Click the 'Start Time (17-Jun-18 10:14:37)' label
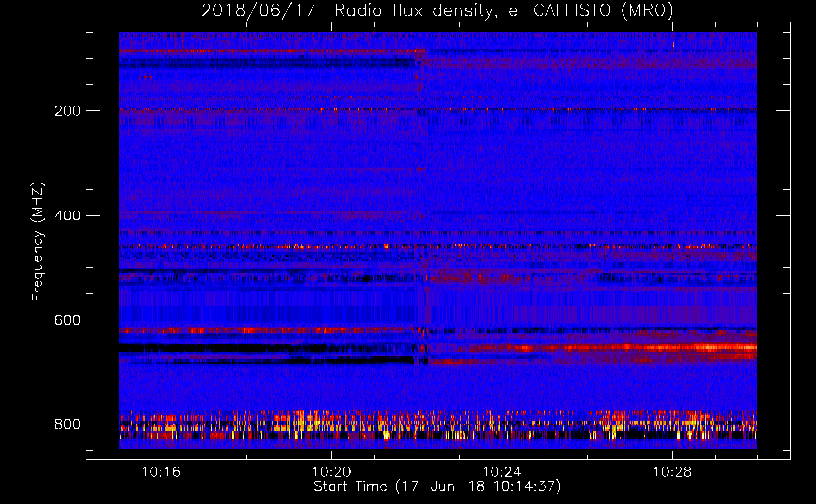816x504 pixels. [x=437, y=487]
